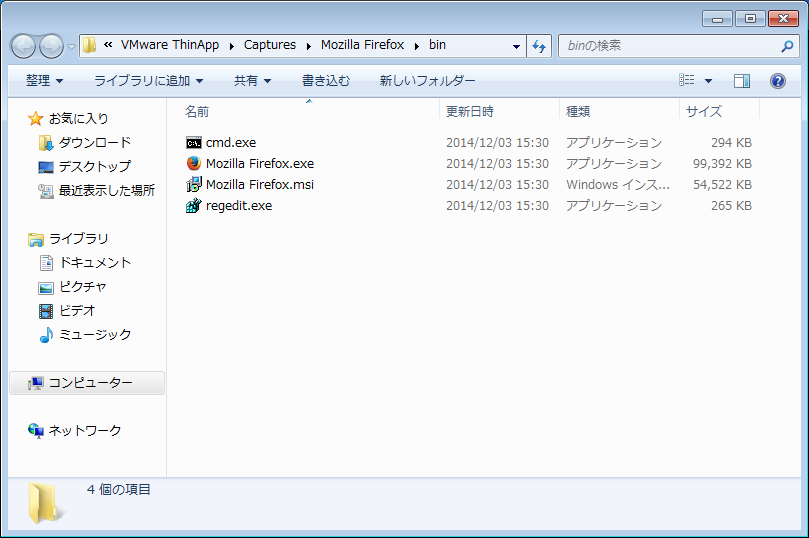The height and width of the screenshot is (538, 809).
Task: Select the Mozilla Firefox.exe Firefox icon
Action: pos(194,164)
